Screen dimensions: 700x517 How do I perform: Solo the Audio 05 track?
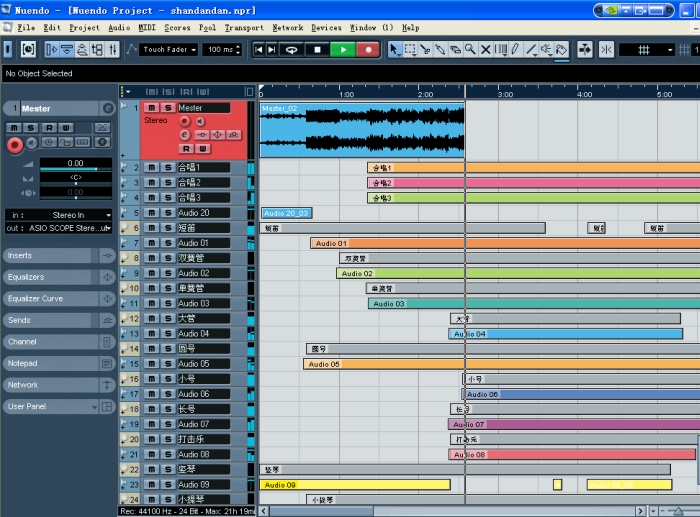click(168, 364)
